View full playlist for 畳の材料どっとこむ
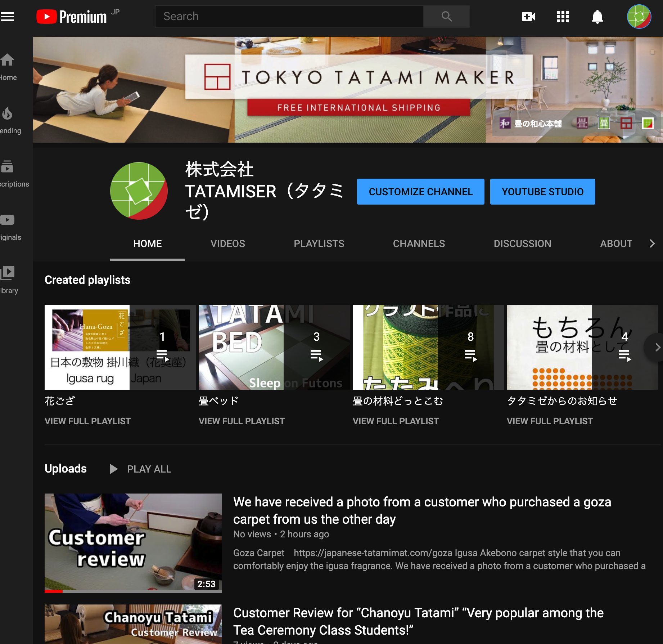This screenshot has width=663, height=644. coord(396,421)
